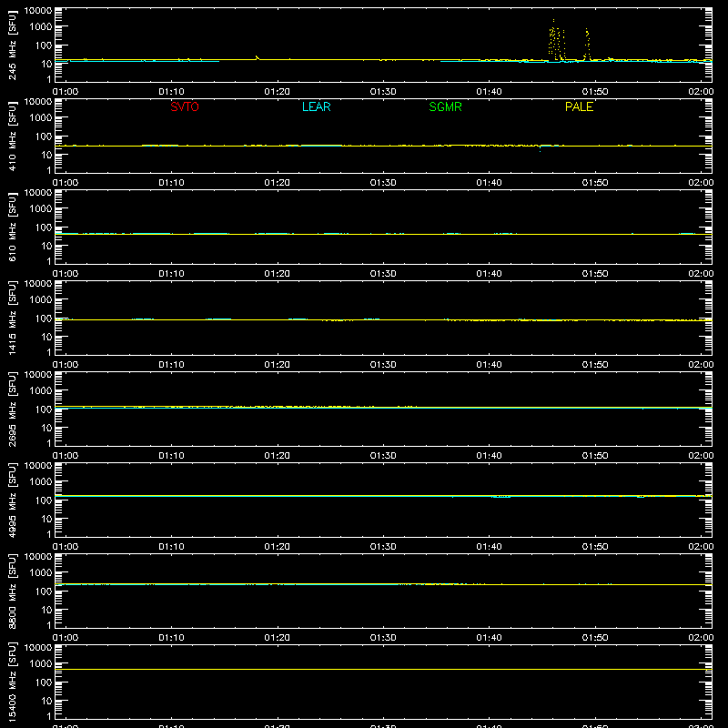Viewport: 728px width, 728px height.
Task: Click the 10 y-axis value on the 1415 MHz plot
Action: pyautogui.click(x=46, y=337)
